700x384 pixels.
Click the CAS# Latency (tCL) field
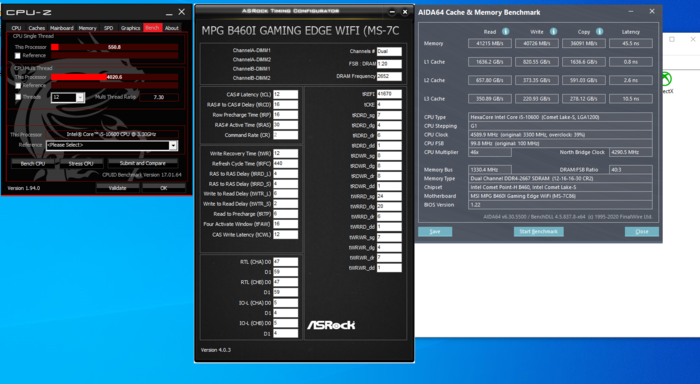(285, 95)
